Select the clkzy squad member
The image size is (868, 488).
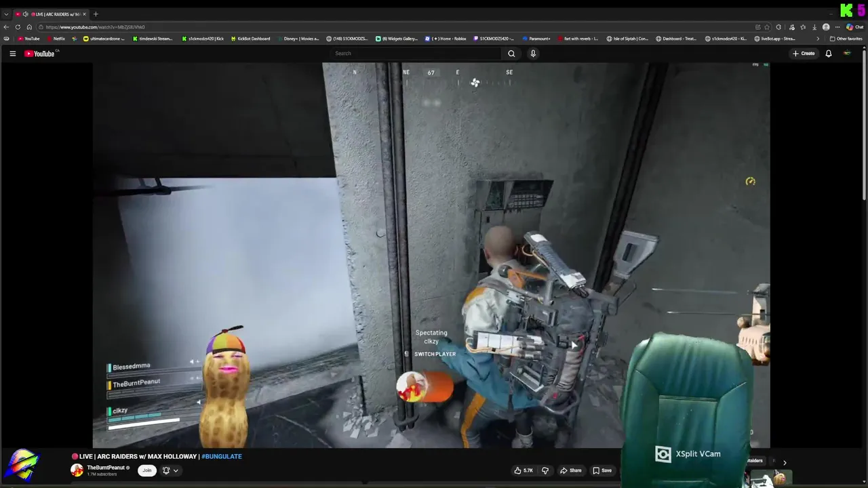pyautogui.click(x=119, y=411)
